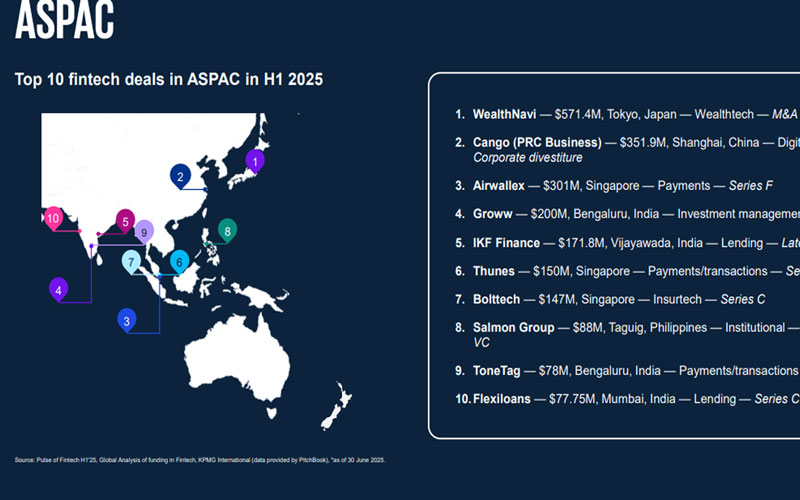
Task: Click the magenta pin numbered 5
Action: tap(125, 220)
